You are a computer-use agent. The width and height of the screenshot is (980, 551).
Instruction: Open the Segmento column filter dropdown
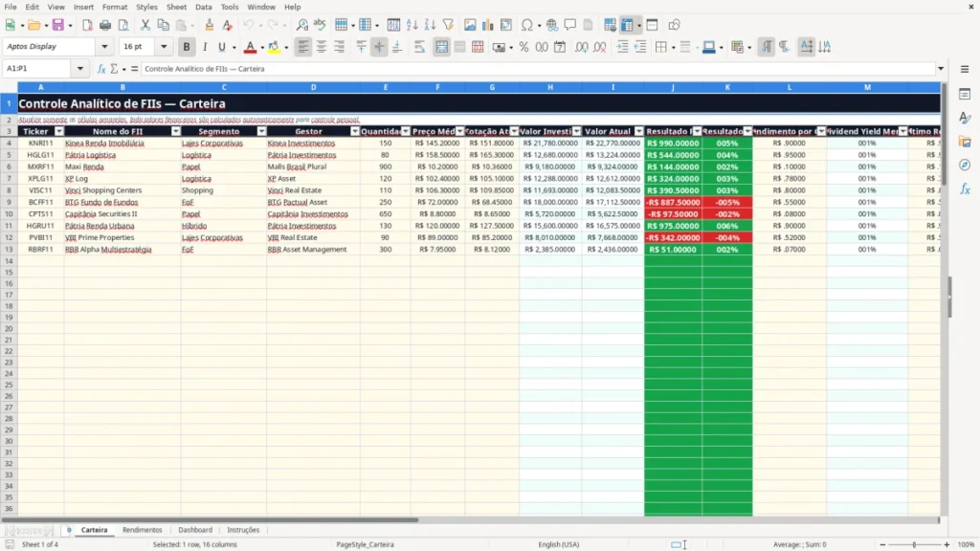point(261,131)
